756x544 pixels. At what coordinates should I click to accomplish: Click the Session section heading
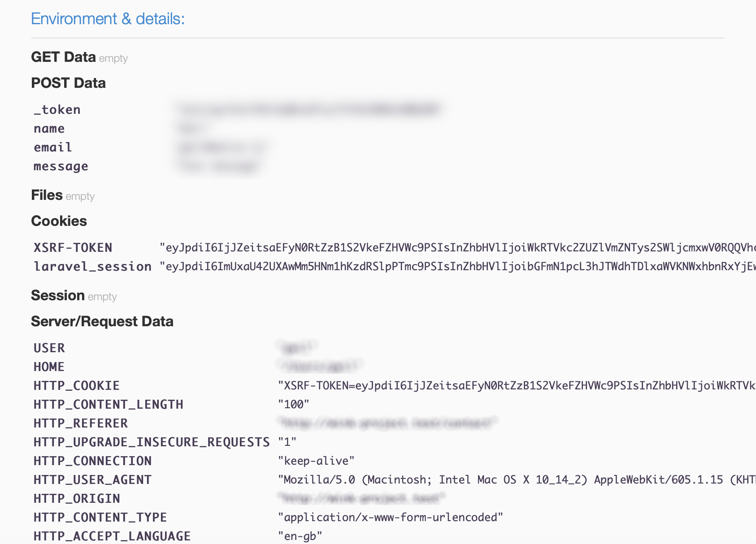(57, 295)
